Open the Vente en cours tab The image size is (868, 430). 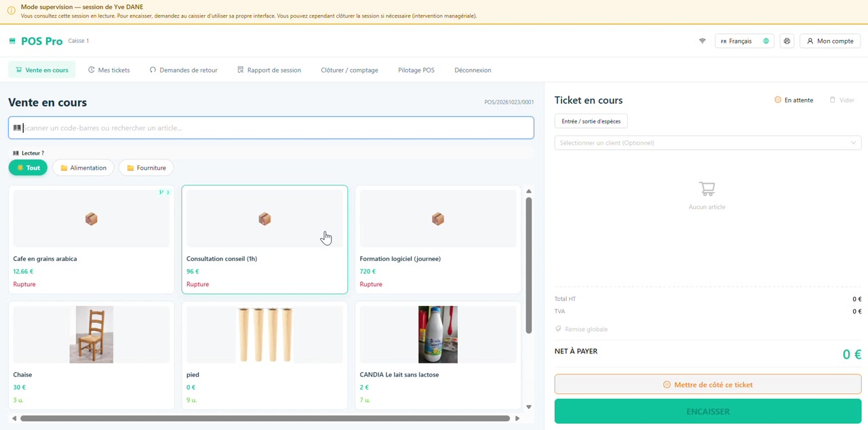point(42,70)
